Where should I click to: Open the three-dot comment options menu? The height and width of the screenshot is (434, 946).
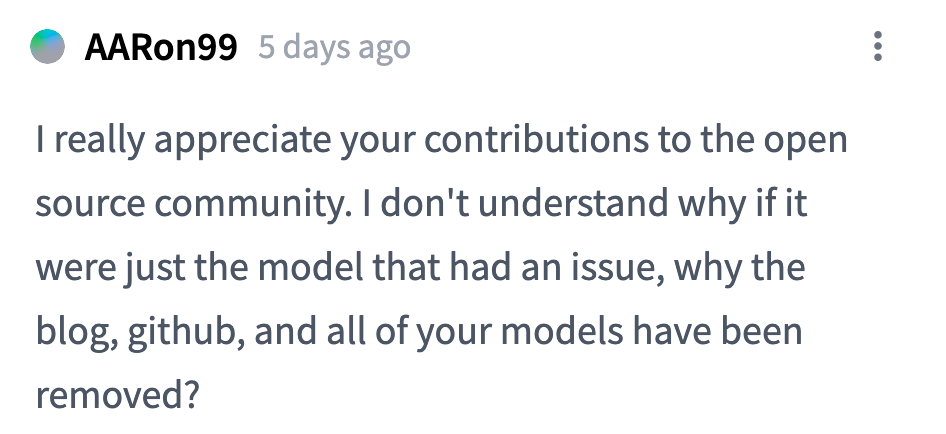coord(878,46)
